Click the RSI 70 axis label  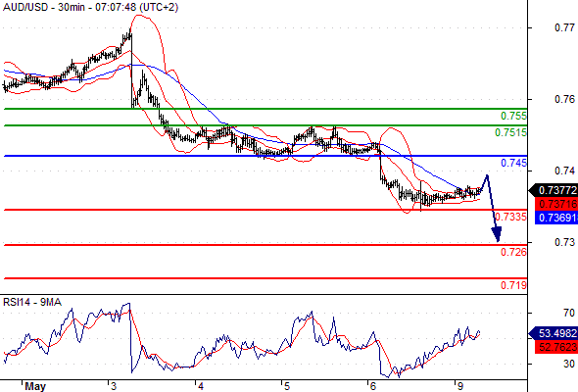pyautogui.click(x=569, y=313)
